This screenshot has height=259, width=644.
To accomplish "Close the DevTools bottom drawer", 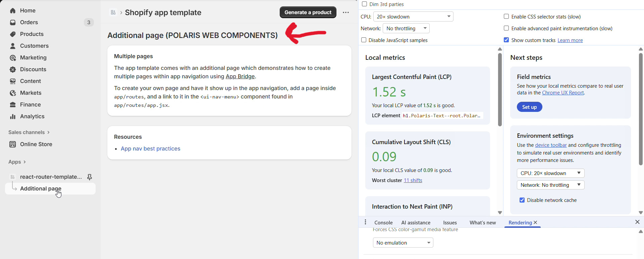I will pyautogui.click(x=637, y=222).
